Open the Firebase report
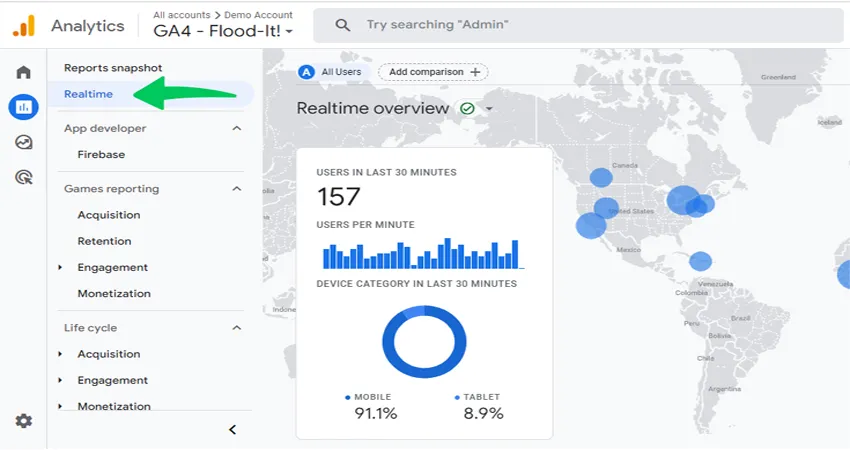The image size is (850, 450). (x=101, y=155)
